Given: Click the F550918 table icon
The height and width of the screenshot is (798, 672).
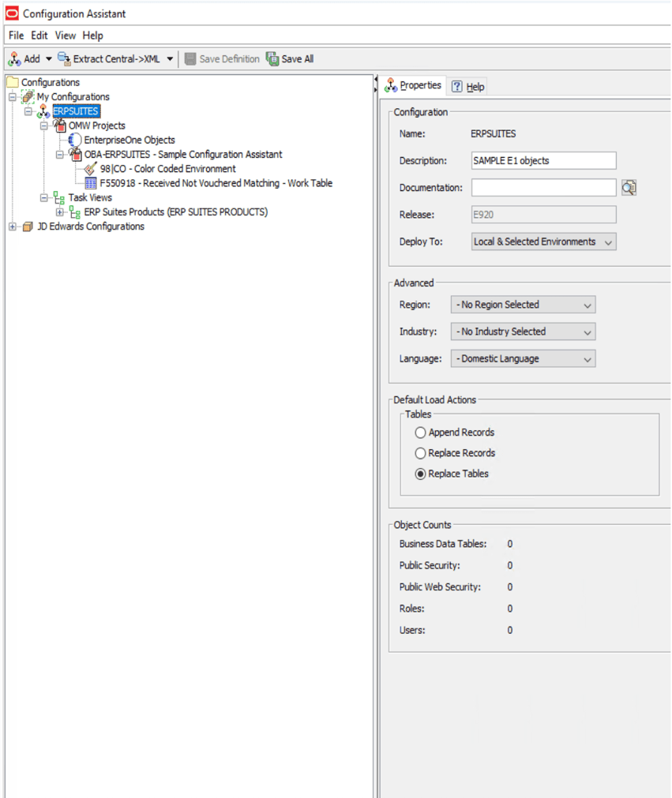Looking at the screenshot, I should [91, 182].
